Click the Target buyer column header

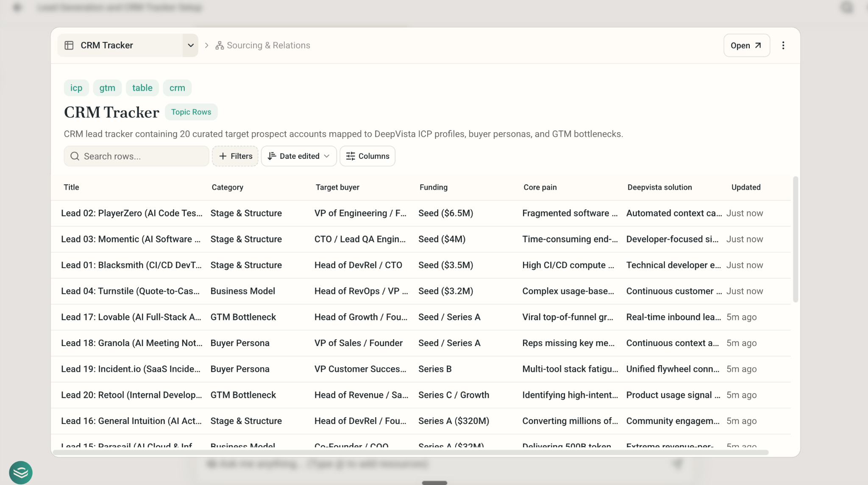coord(337,187)
